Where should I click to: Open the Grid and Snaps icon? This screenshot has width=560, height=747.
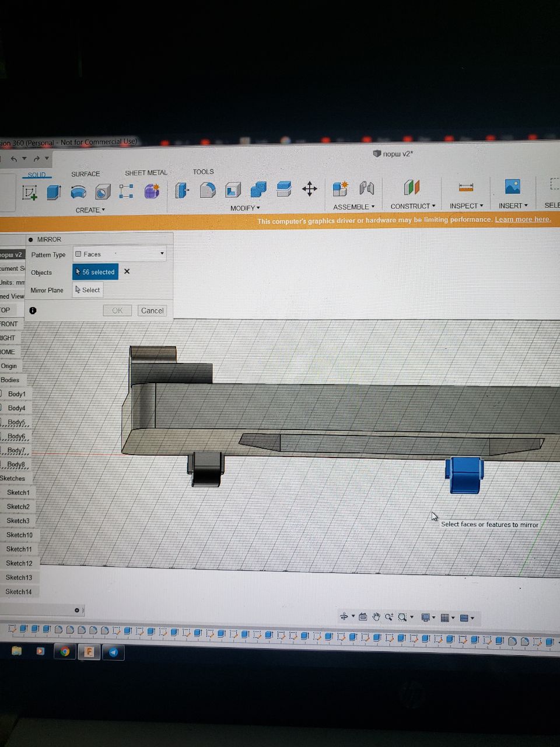(x=444, y=617)
